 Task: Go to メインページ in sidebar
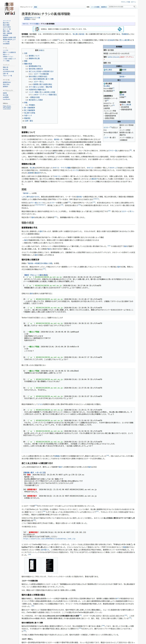[x=7, y=21]
